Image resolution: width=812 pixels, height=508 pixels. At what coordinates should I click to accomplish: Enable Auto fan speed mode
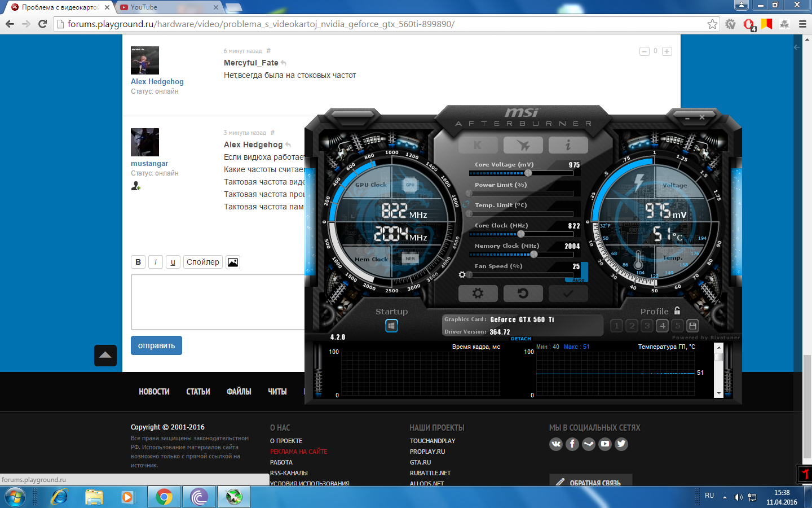(x=576, y=278)
